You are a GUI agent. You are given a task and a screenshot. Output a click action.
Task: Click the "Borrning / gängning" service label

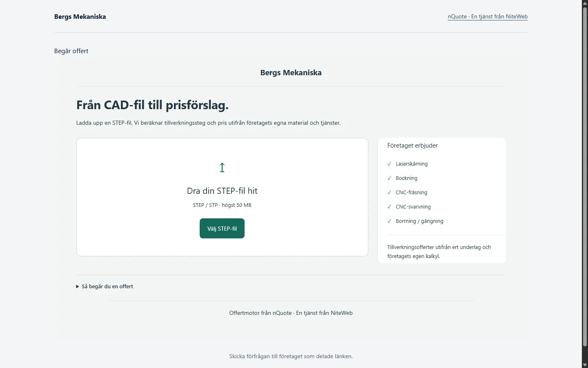click(419, 221)
